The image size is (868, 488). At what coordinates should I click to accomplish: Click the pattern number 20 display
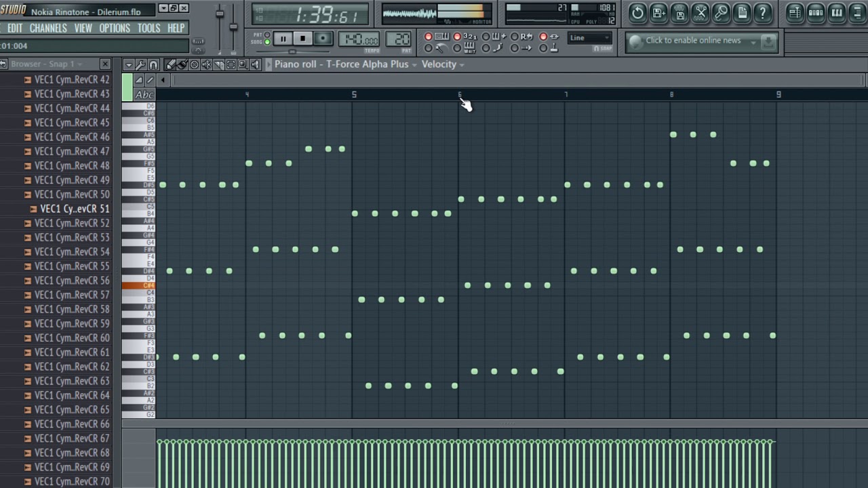399,39
